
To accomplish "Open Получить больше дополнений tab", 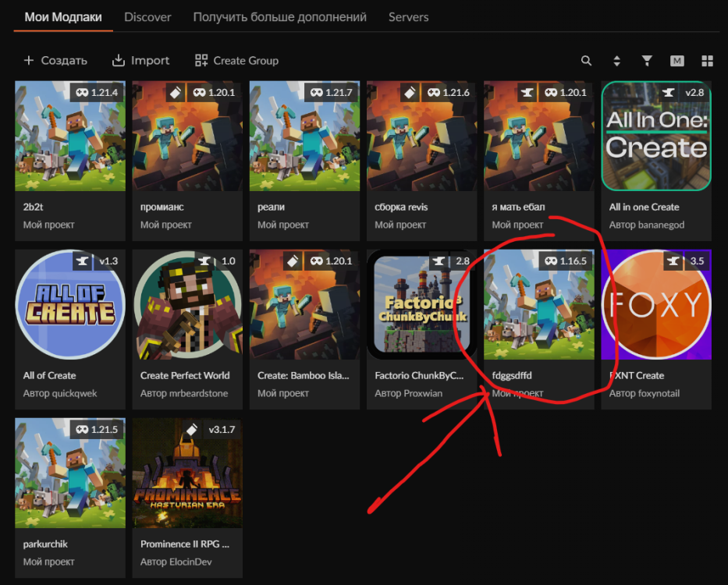I will coord(280,17).
